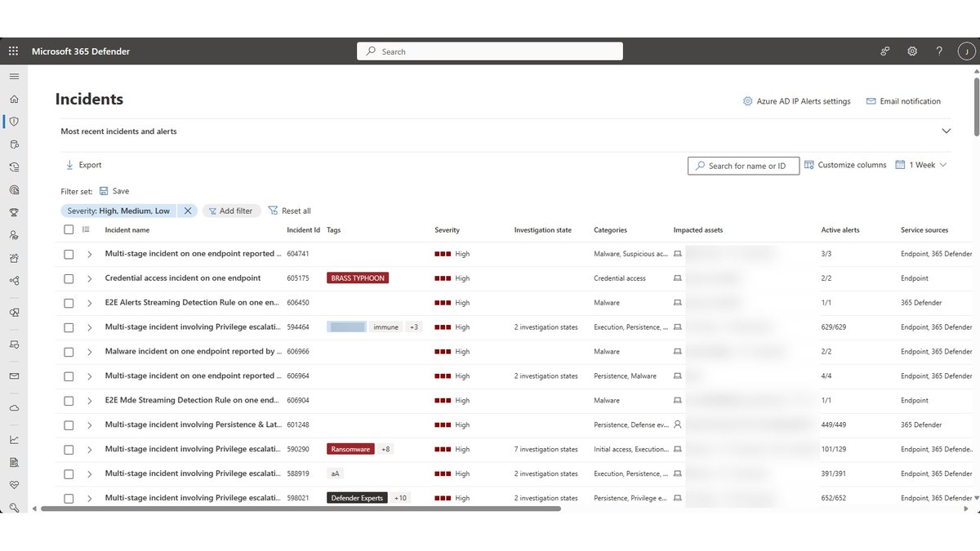
Task: Open the account avatar J
Action: coord(966,51)
